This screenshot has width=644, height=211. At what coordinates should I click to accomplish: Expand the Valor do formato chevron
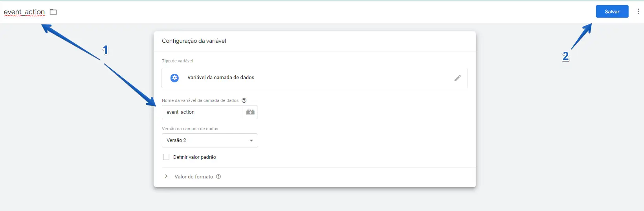pos(166,176)
